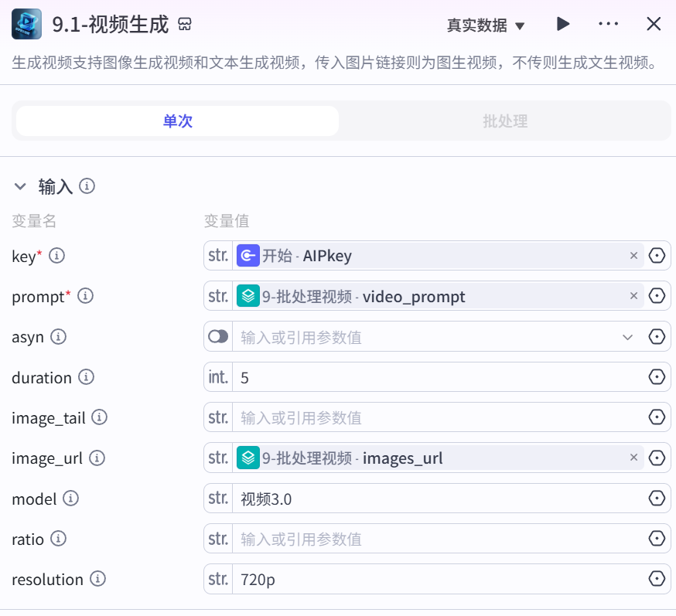Edit the duration value 5
This screenshot has height=616, width=676.
[439, 377]
